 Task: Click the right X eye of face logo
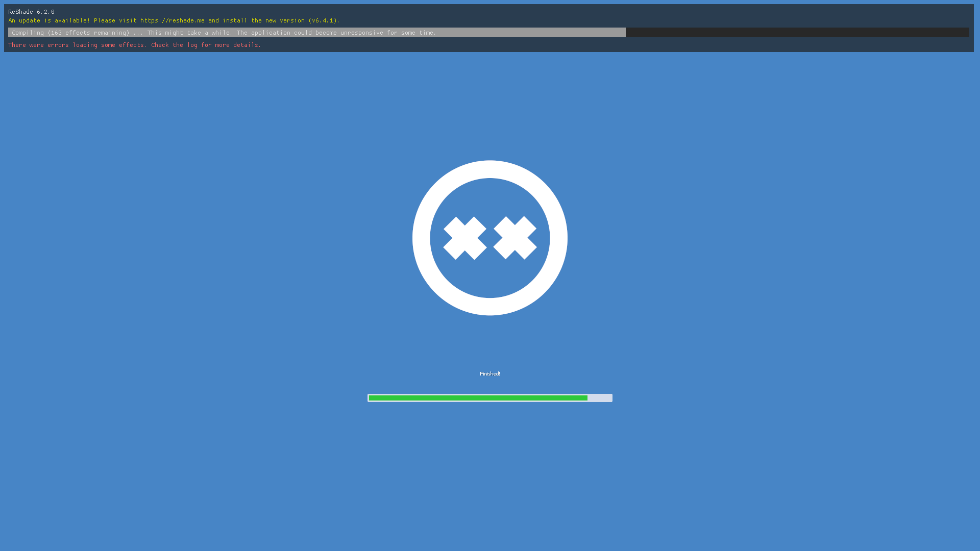coord(514,238)
